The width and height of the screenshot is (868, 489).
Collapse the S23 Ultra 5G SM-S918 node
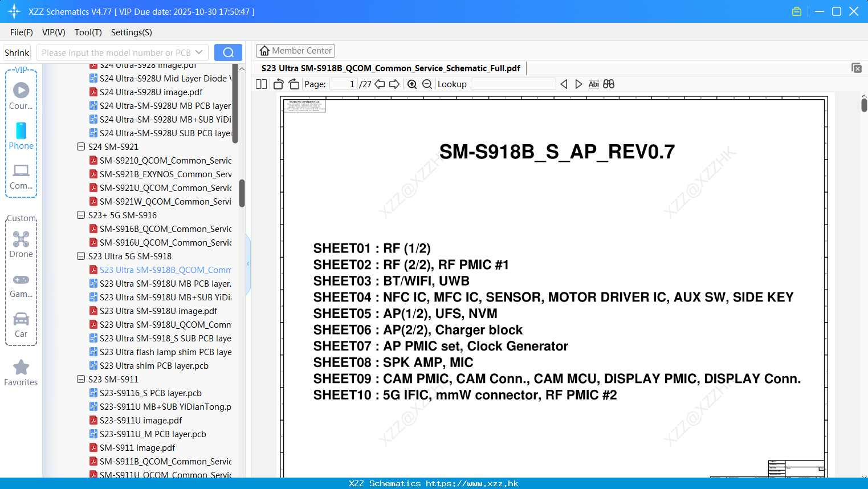pos(81,256)
